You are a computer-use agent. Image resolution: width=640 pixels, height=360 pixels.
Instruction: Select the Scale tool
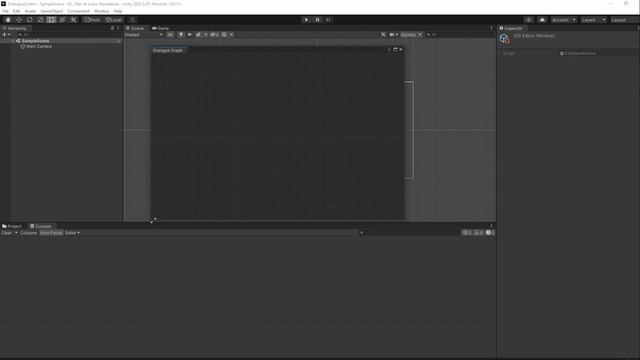(x=40, y=20)
